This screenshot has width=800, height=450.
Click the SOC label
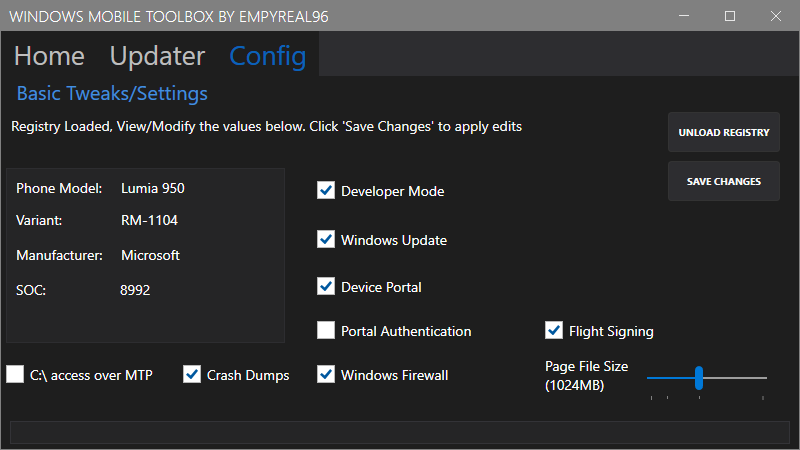[x=31, y=290]
